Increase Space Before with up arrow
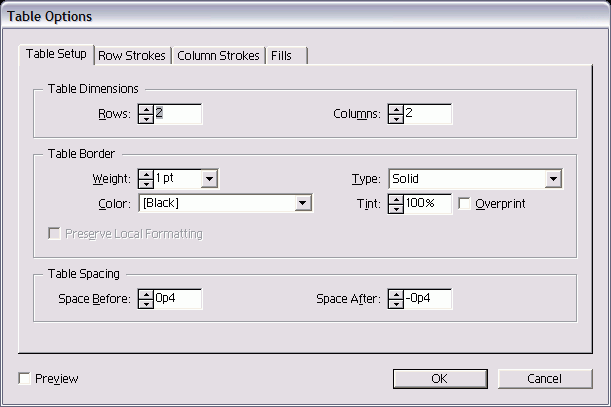Image resolution: width=611 pixels, height=407 pixels. (146, 293)
